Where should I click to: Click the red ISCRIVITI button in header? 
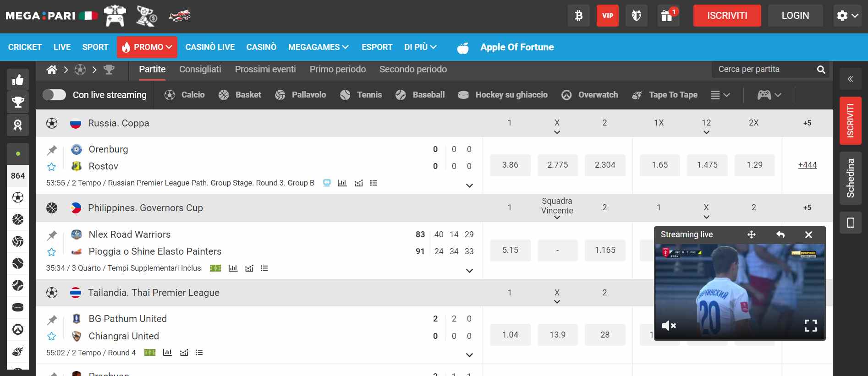click(x=727, y=16)
